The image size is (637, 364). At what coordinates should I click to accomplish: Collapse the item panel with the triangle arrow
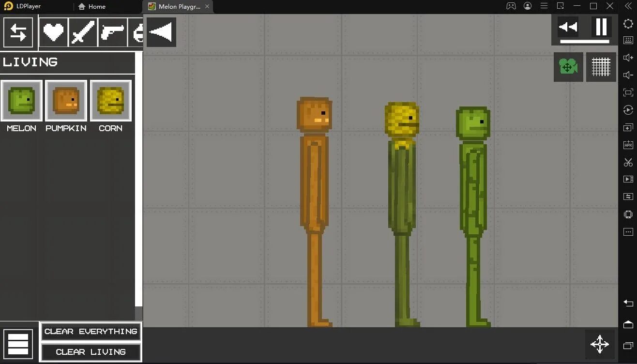click(x=161, y=32)
